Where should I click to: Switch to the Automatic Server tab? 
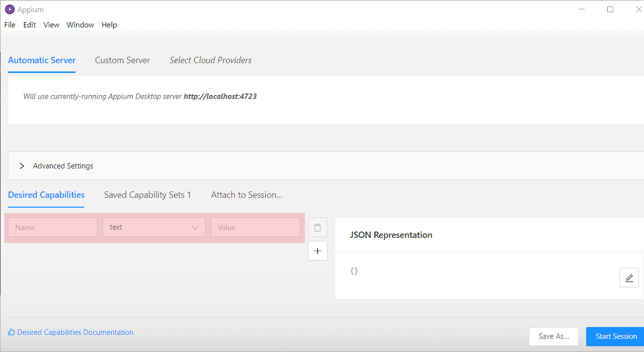coord(42,60)
